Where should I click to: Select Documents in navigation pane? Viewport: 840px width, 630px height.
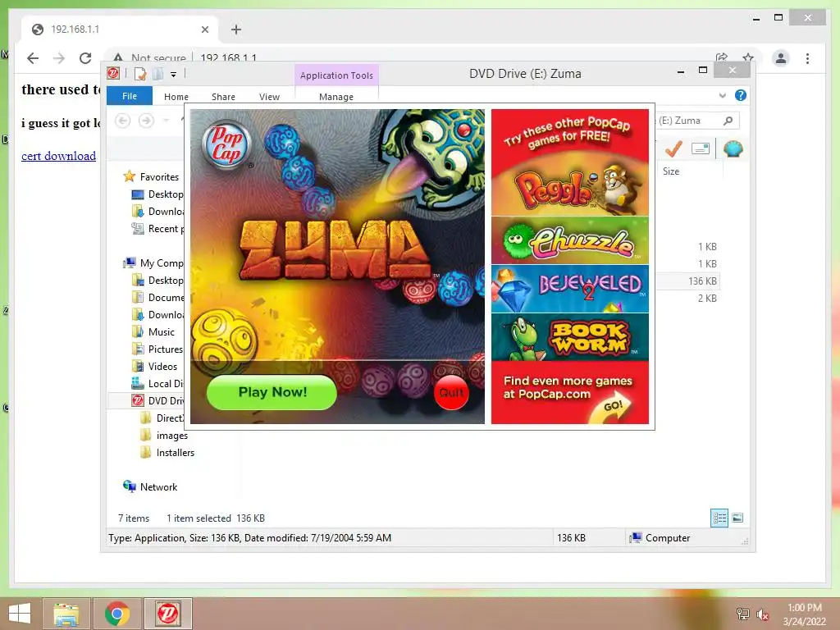pos(157,297)
